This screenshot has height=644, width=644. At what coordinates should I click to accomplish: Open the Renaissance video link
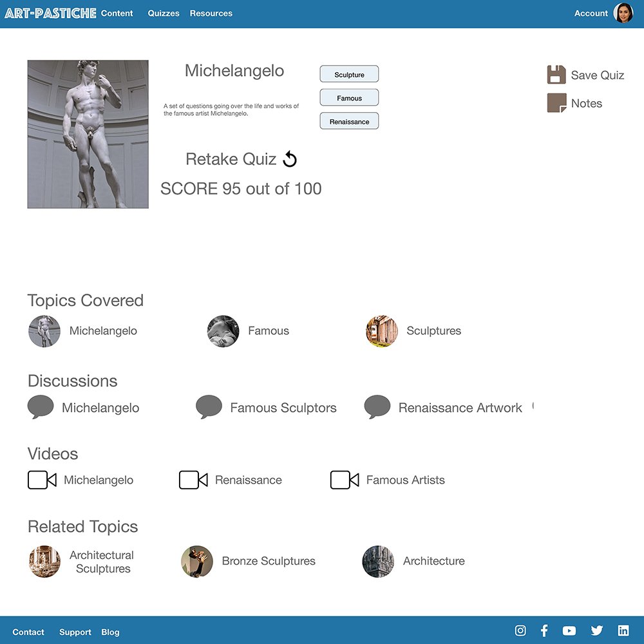pos(249,480)
